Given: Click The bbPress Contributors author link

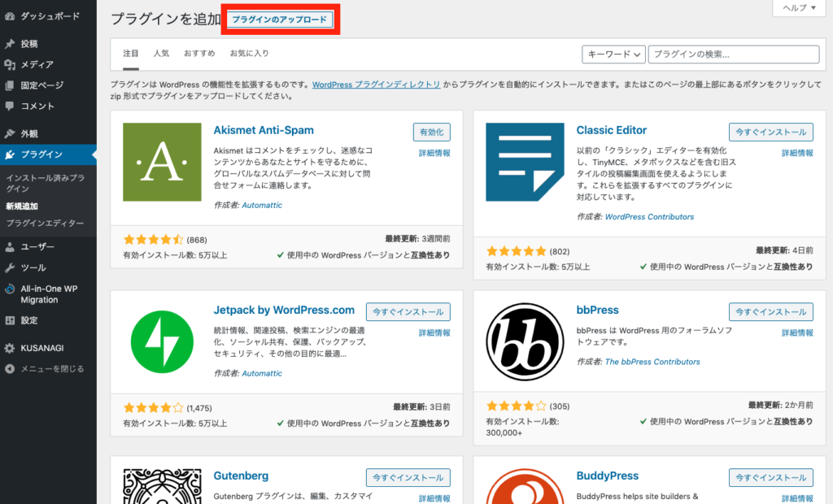Looking at the screenshot, I should 652,362.
